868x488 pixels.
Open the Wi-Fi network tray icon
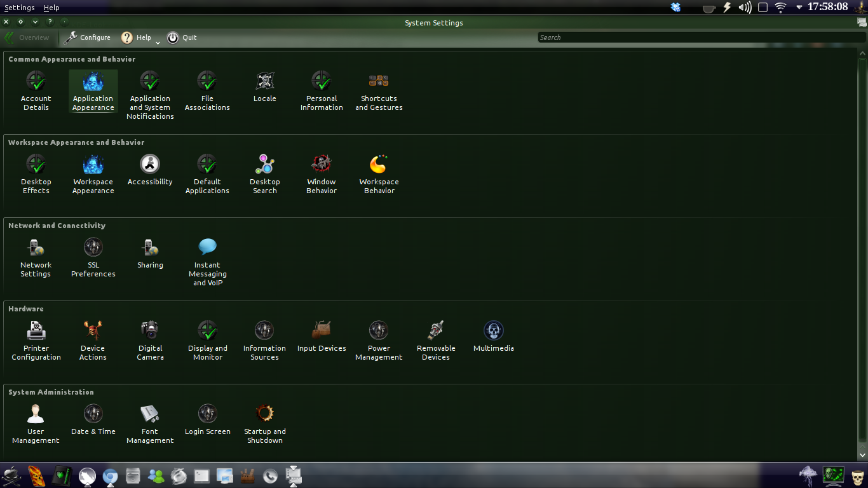point(780,8)
